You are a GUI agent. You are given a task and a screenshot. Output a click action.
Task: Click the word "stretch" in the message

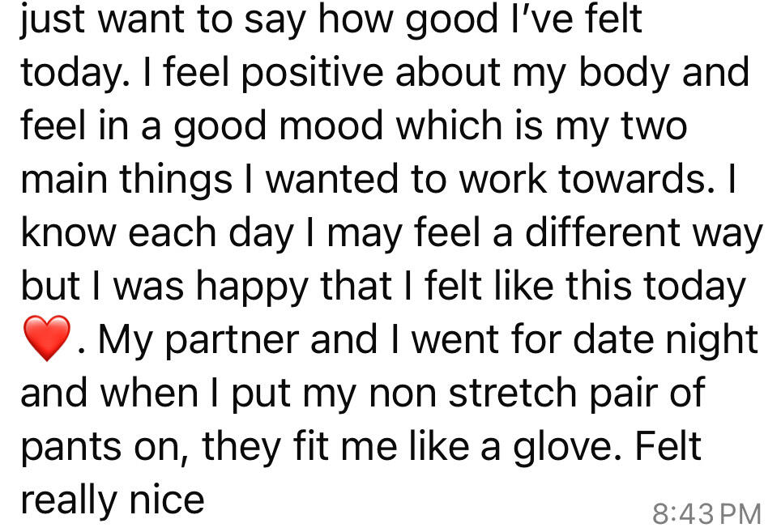tap(511, 392)
